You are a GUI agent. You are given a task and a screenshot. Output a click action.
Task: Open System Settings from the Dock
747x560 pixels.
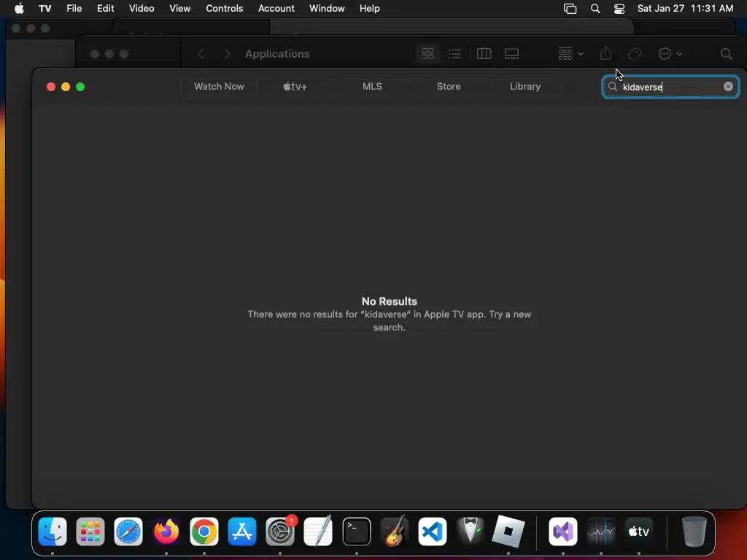[x=280, y=531]
